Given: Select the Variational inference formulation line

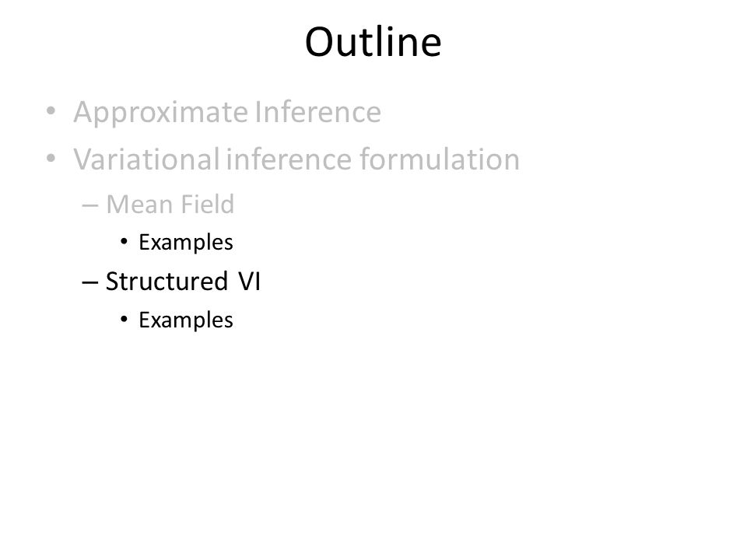Looking at the screenshot, I should (296, 159).
